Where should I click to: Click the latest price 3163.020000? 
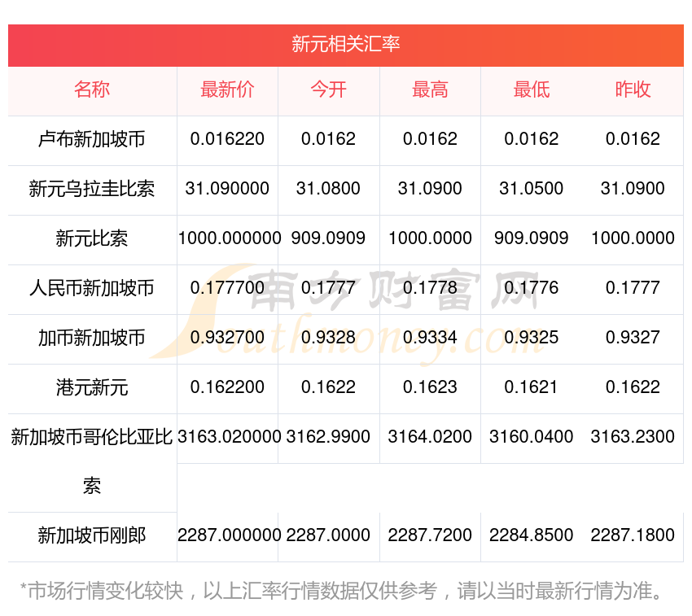[x=230, y=437]
